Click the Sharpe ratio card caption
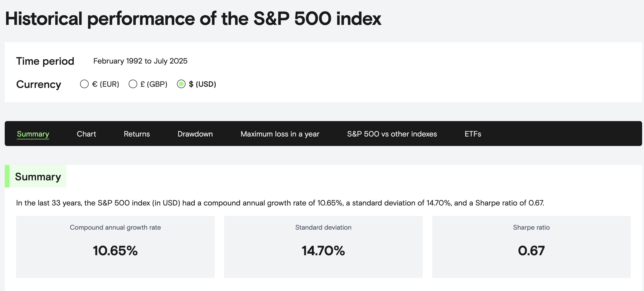The image size is (644, 291). (531, 227)
